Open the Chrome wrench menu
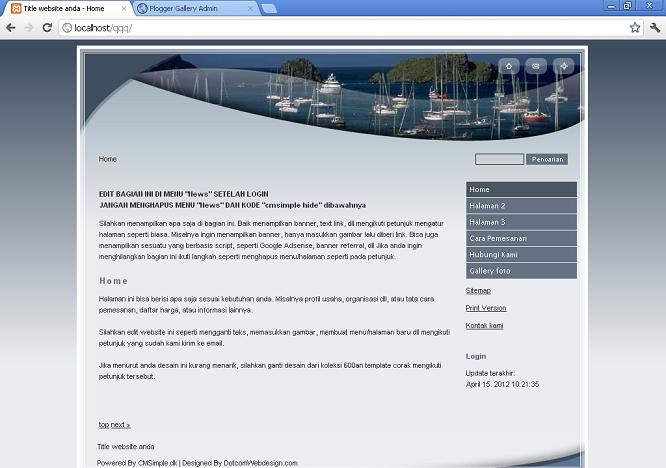Image resolution: width=666 pixels, height=468 pixels. [655, 28]
